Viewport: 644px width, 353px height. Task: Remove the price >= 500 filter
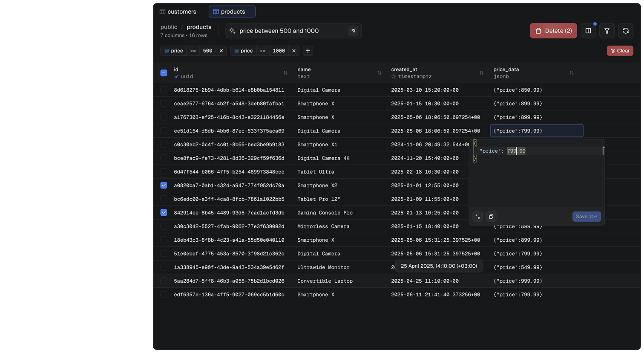tap(221, 51)
